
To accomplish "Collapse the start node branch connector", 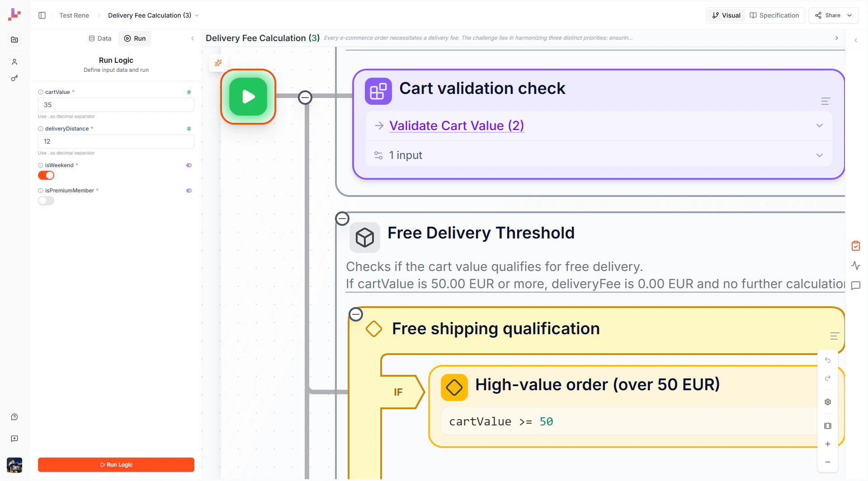I will point(305,97).
